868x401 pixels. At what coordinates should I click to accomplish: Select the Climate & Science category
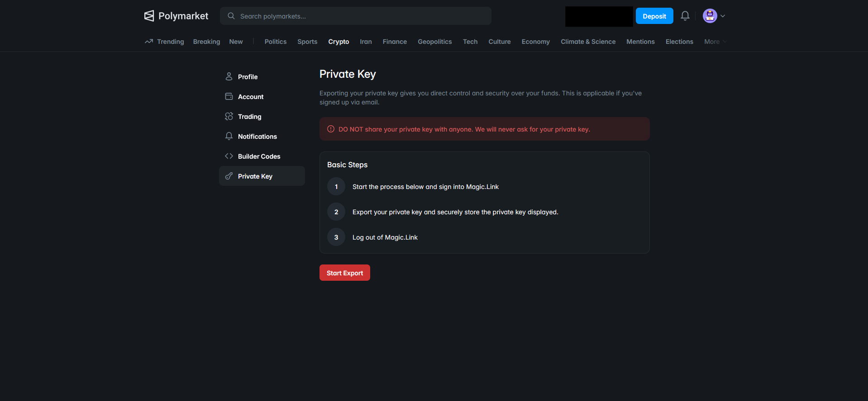(x=588, y=41)
